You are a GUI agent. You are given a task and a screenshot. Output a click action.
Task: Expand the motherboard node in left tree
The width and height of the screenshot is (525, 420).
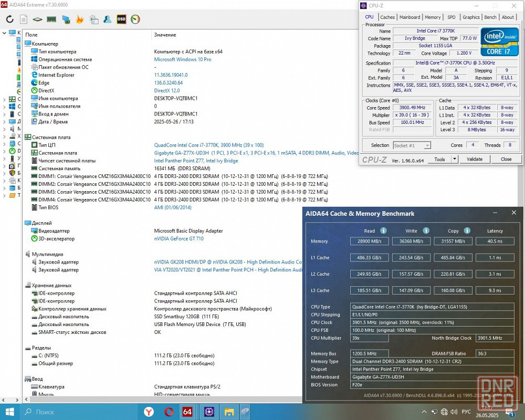click(x=4, y=99)
